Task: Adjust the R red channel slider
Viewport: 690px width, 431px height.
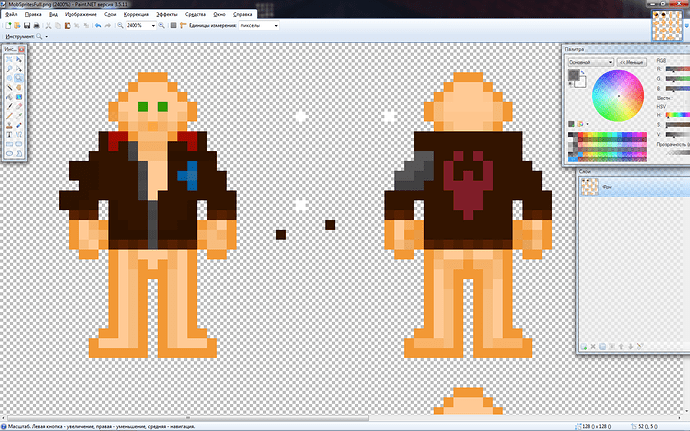Action: click(678, 69)
